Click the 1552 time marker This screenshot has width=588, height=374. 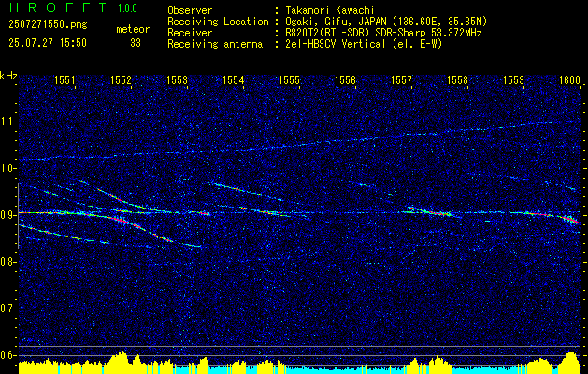click(x=122, y=79)
